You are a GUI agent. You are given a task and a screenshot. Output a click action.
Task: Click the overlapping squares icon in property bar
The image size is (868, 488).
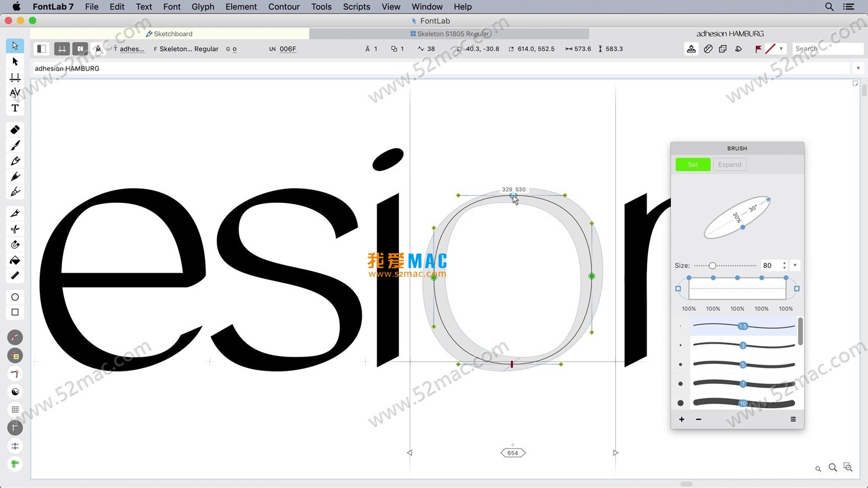723,49
